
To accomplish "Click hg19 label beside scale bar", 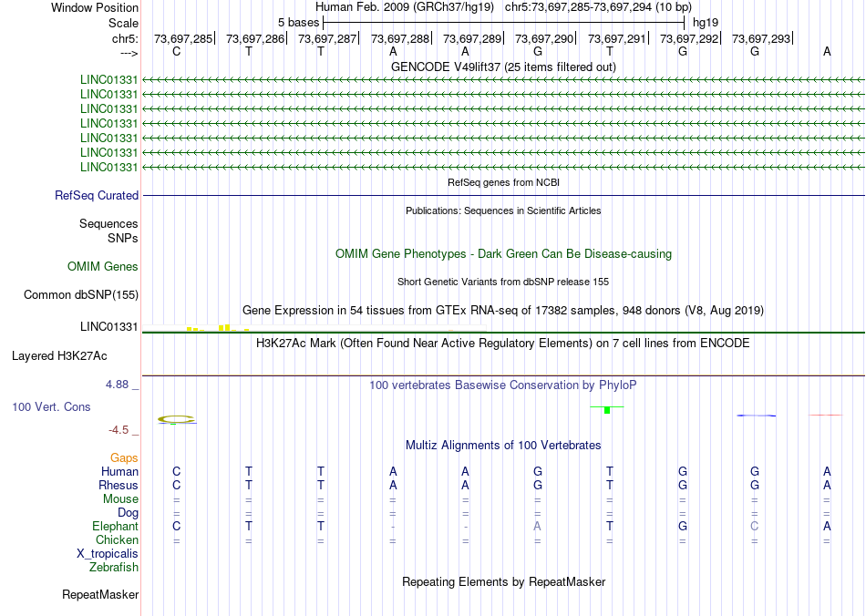I will pos(706,23).
